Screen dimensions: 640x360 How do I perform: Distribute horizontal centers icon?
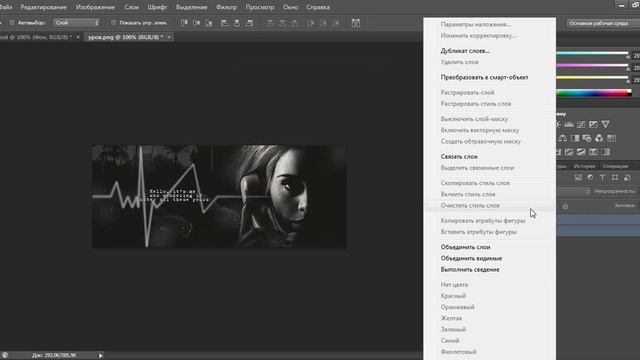(322, 23)
